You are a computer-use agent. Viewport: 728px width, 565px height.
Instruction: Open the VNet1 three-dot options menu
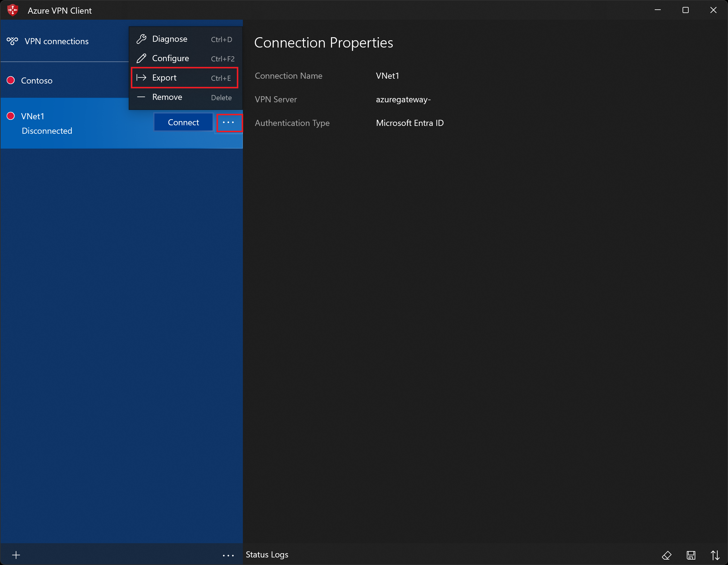pos(229,123)
